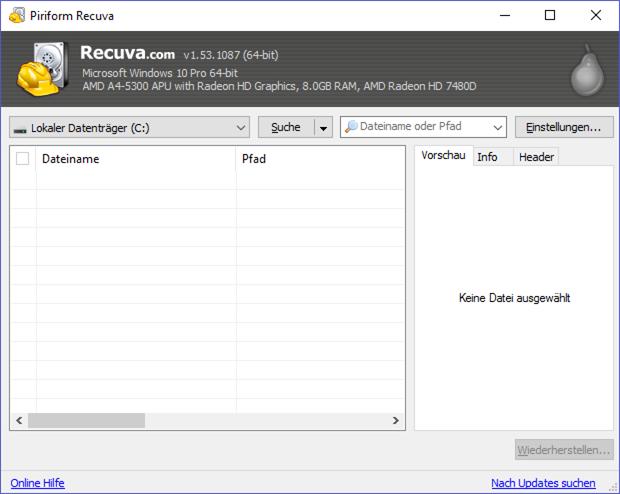The height and width of the screenshot is (494, 620).
Task: Sort list by Pfad column header
Action: click(x=320, y=158)
